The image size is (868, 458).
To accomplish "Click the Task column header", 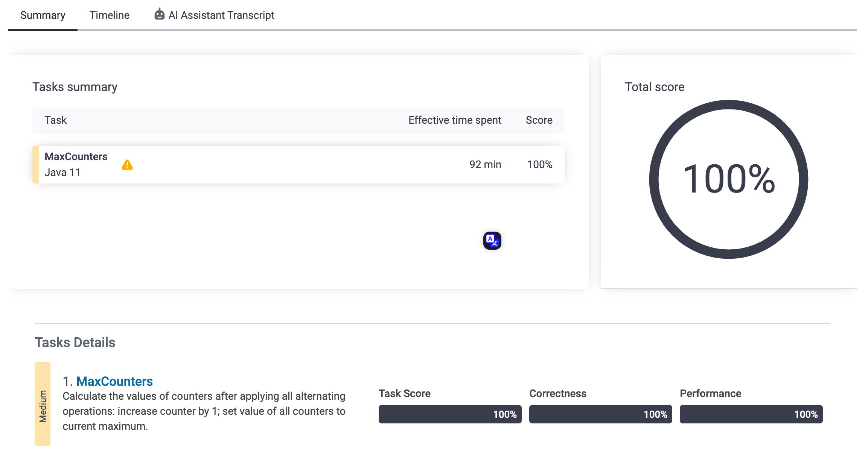I will (55, 120).
